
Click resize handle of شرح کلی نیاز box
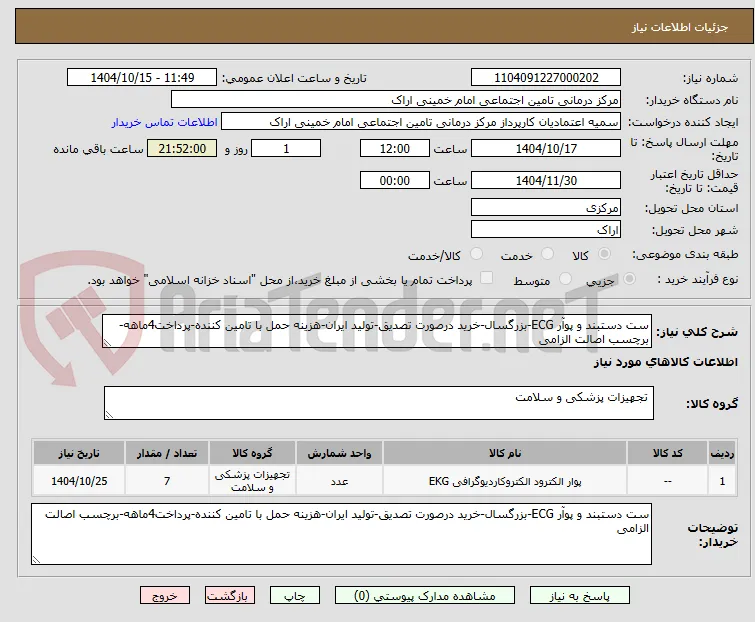pos(107,343)
